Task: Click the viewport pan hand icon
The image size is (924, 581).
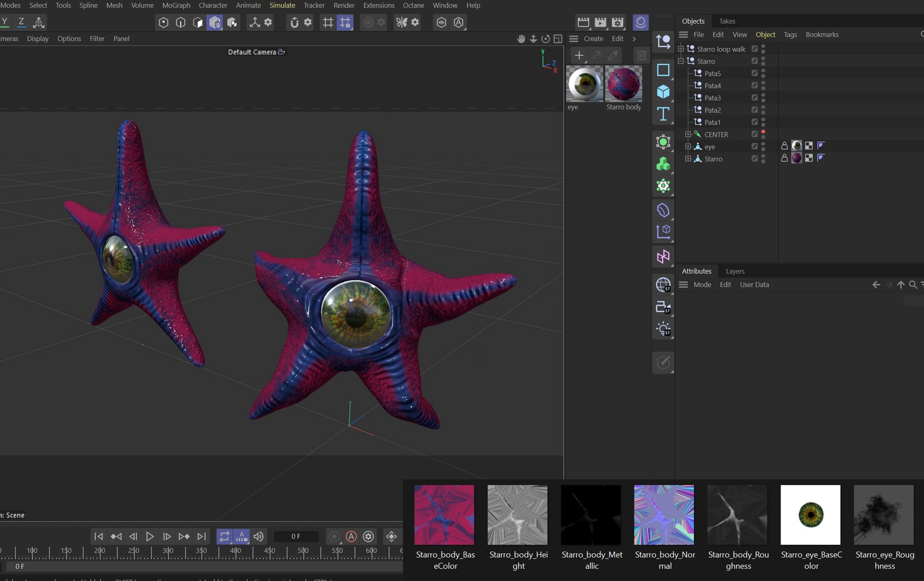Action: click(521, 39)
